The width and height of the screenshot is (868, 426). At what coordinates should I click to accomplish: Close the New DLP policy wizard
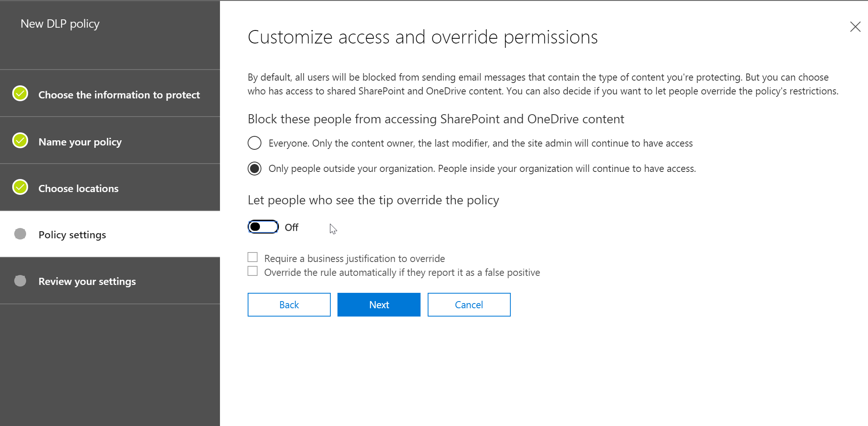[855, 27]
